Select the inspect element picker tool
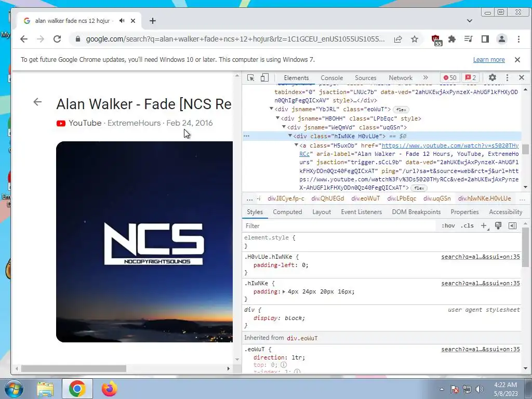This screenshot has width=532, height=399. (x=251, y=78)
